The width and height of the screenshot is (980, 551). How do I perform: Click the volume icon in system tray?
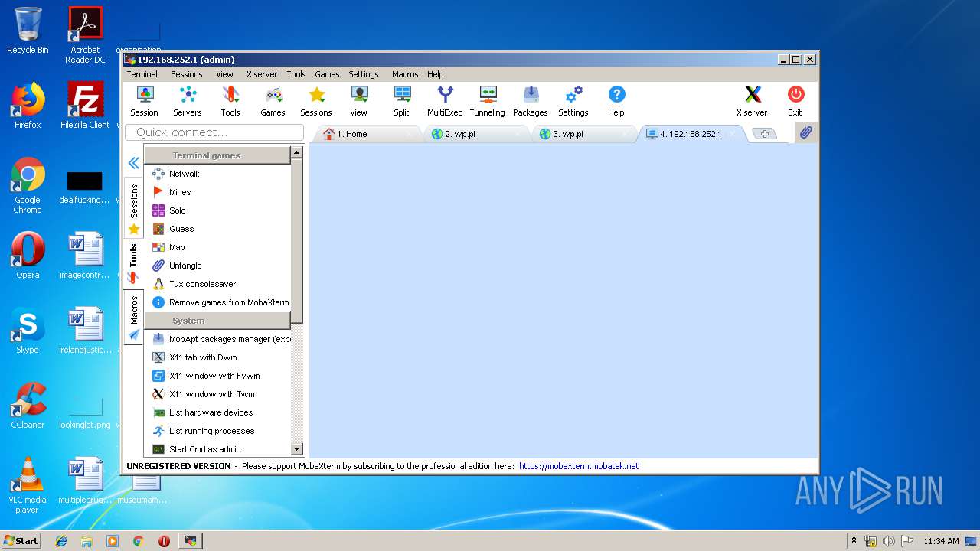click(889, 541)
